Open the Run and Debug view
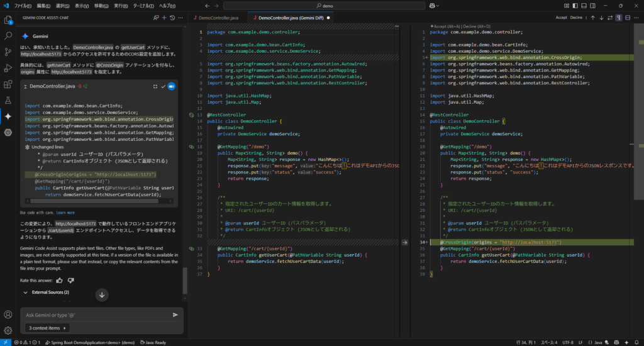Screen dimensions: 644x346 (x=8, y=68)
